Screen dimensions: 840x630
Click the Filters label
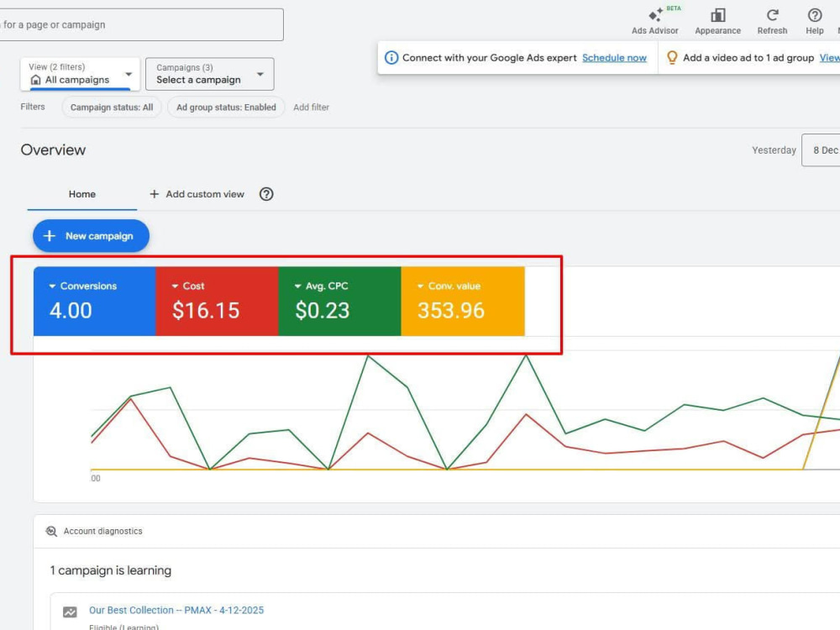33,107
